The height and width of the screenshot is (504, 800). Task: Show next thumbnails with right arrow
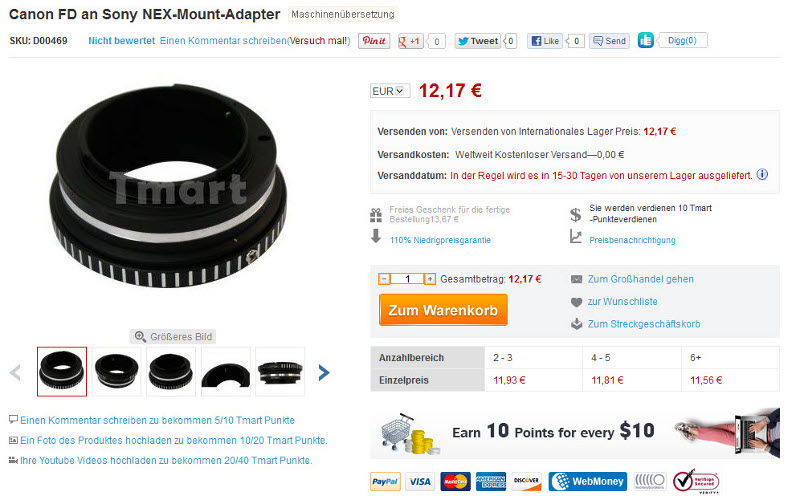pos(324,372)
